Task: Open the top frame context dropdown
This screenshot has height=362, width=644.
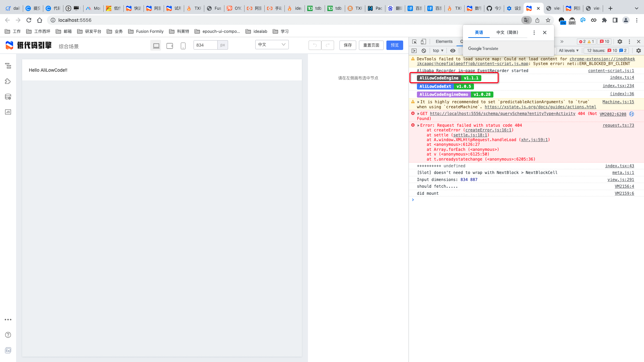Action: click(438, 51)
